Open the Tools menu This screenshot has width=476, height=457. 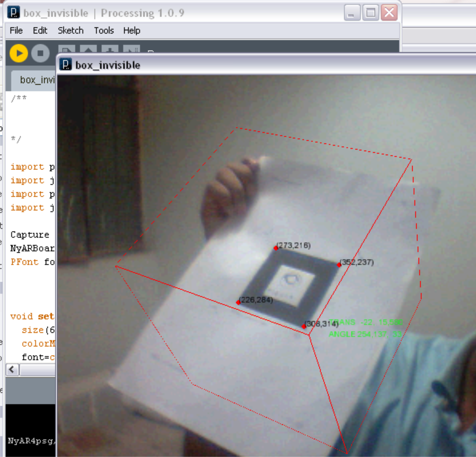(104, 31)
